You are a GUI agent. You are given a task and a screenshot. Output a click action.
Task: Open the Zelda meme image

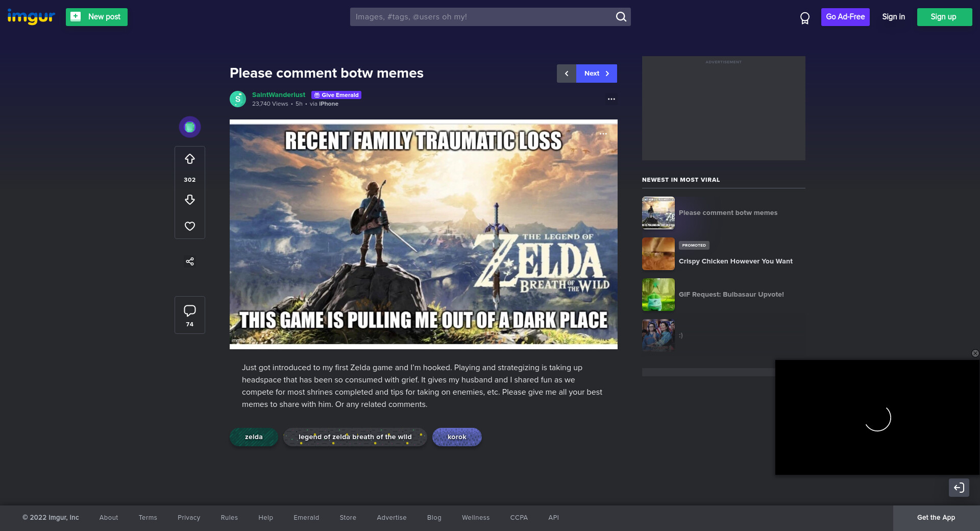pyautogui.click(x=424, y=234)
